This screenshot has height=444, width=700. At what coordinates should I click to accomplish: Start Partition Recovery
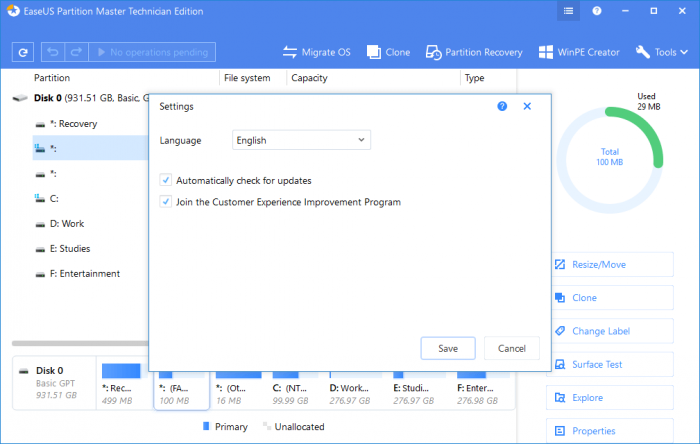(x=474, y=52)
